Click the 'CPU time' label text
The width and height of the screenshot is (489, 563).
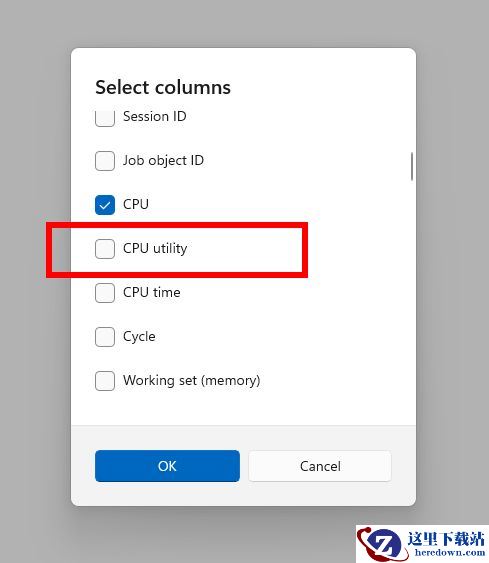tap(152, 292)
